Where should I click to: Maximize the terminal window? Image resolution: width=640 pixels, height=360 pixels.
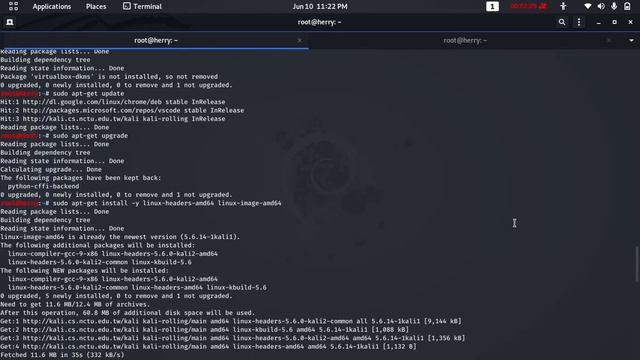click(x=615, y=22)
